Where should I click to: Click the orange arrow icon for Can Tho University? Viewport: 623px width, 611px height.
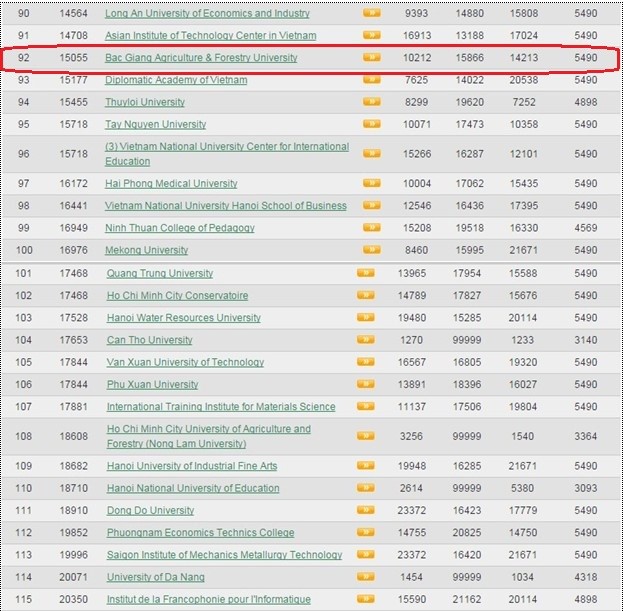click(366, 340)
